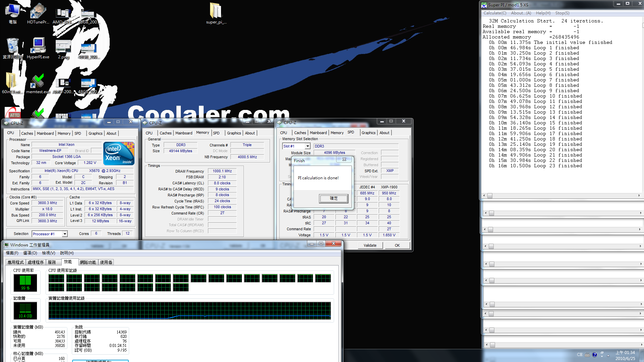Image resolution: width=644 pixels, height=362 pixels.
Task: Click Stop(S) in the Super PI menu bar
Action: pyautogui.click(x=562, y=13)
